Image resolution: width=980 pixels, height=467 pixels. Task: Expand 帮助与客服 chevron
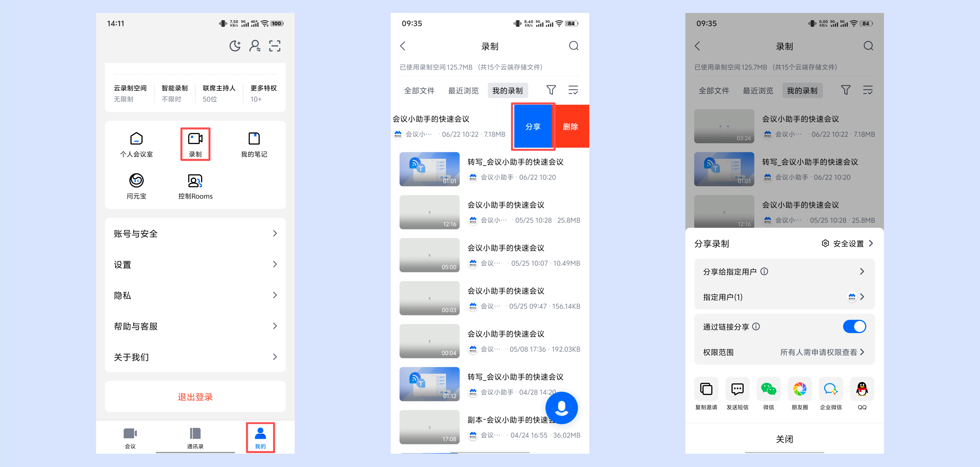[x=275, y=326]
